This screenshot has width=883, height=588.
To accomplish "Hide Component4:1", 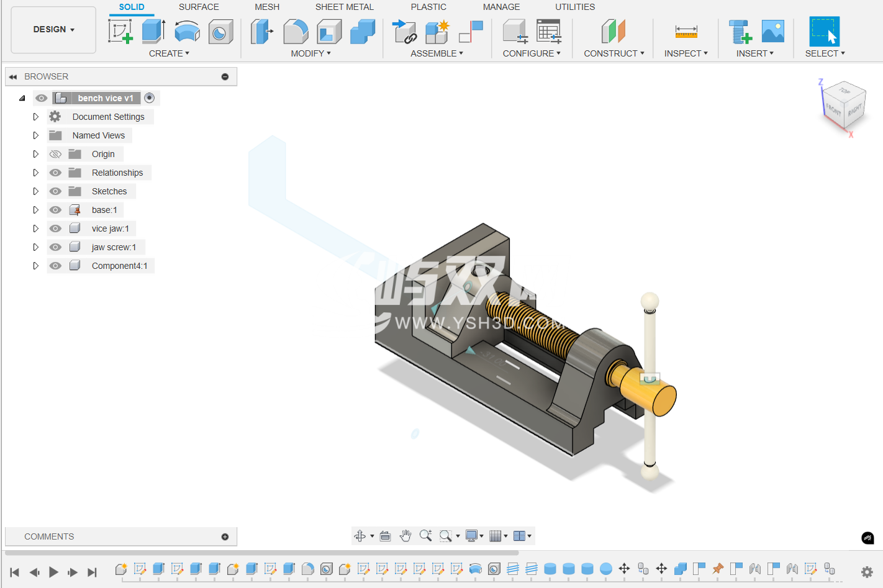I will click(55, 266).
